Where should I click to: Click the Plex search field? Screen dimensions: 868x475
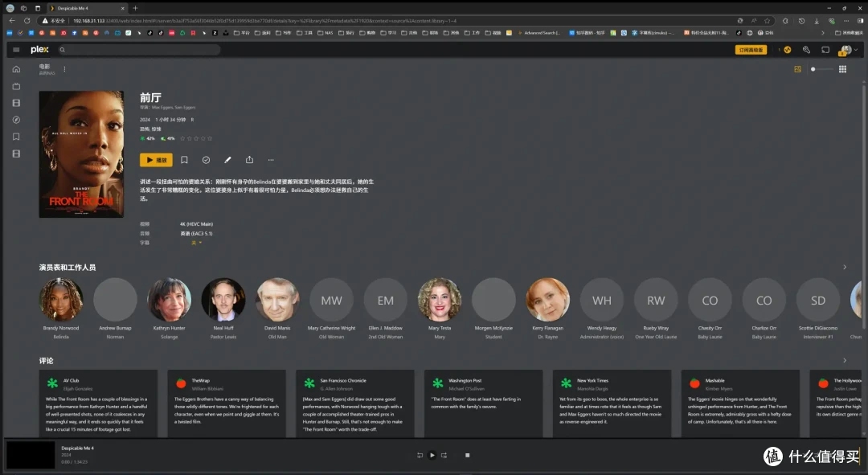pos(138,50)
